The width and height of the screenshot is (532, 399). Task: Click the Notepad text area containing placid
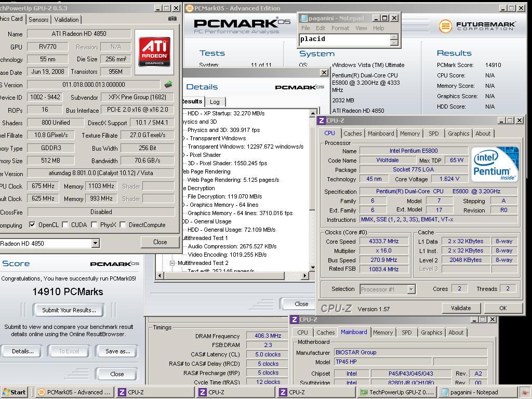345,39
